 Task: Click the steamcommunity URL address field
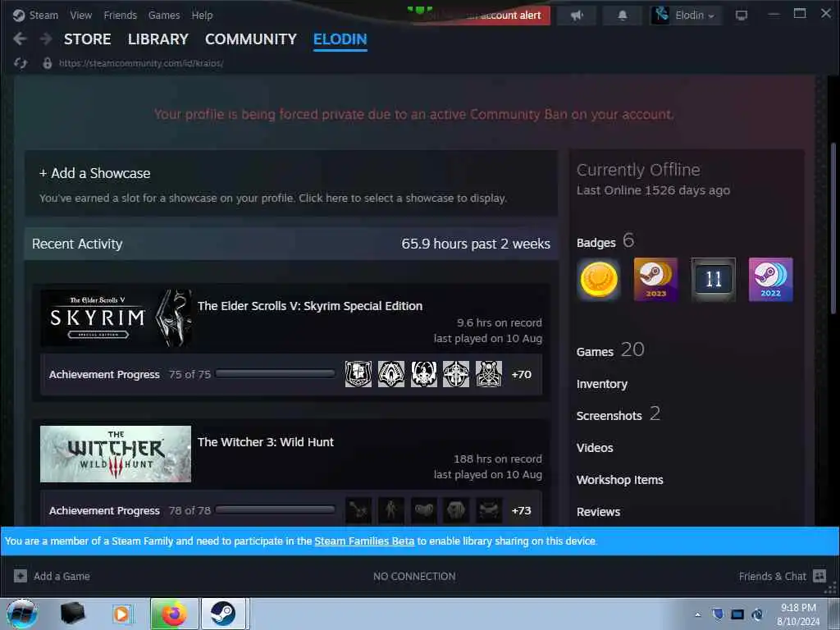tap(141, 63)
